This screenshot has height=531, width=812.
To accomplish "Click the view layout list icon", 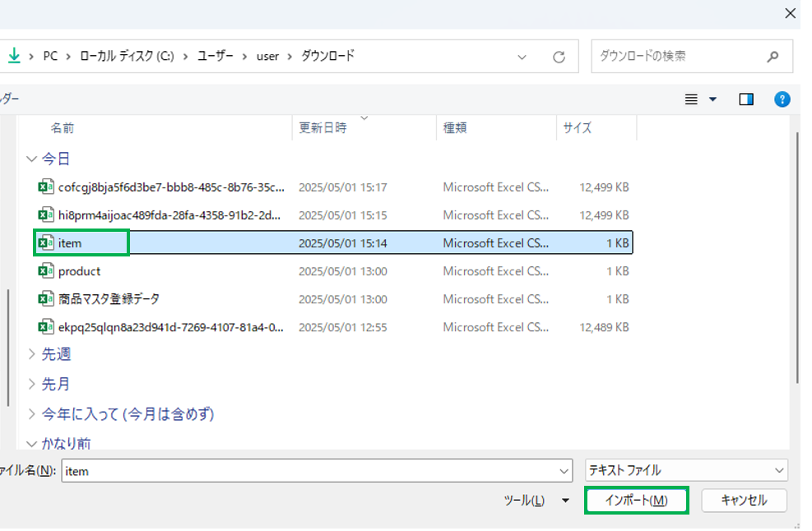I will tap(691, 99).
